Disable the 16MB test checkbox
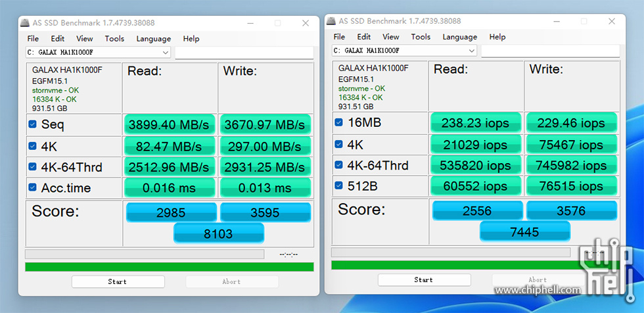This screenshot has width=644, height=313. pos(339,122)
